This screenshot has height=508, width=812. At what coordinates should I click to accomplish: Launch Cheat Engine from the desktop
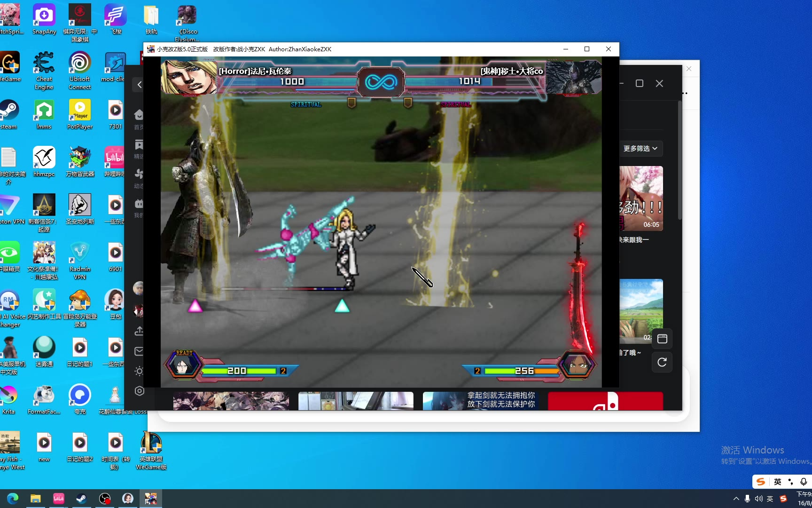click(44, 71)
